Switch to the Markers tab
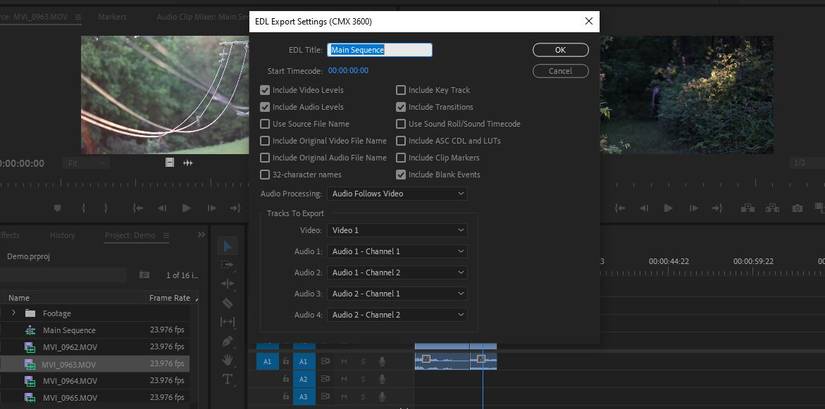Screen dimensions: 825x409 click(x=112, y=17)
